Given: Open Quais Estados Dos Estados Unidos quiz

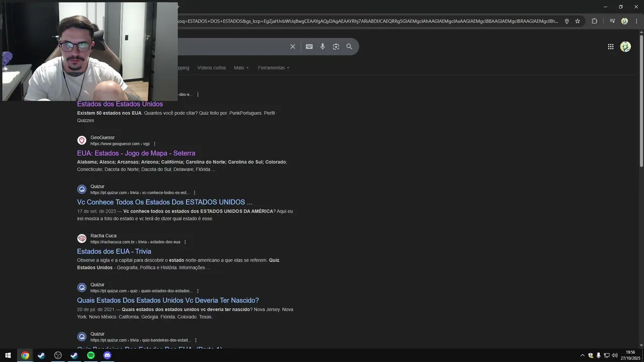Looking at the screenshot, I should [168, 300].
